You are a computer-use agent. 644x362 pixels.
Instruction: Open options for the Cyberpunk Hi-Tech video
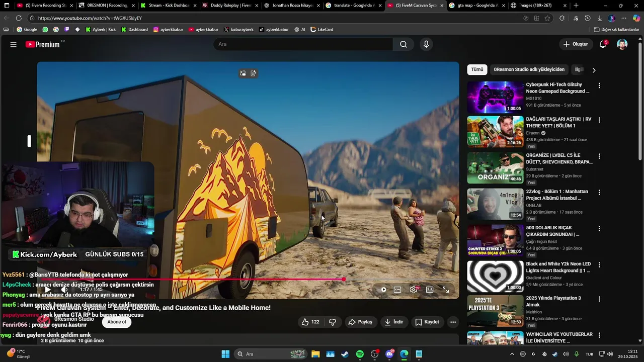click(599, 85)
